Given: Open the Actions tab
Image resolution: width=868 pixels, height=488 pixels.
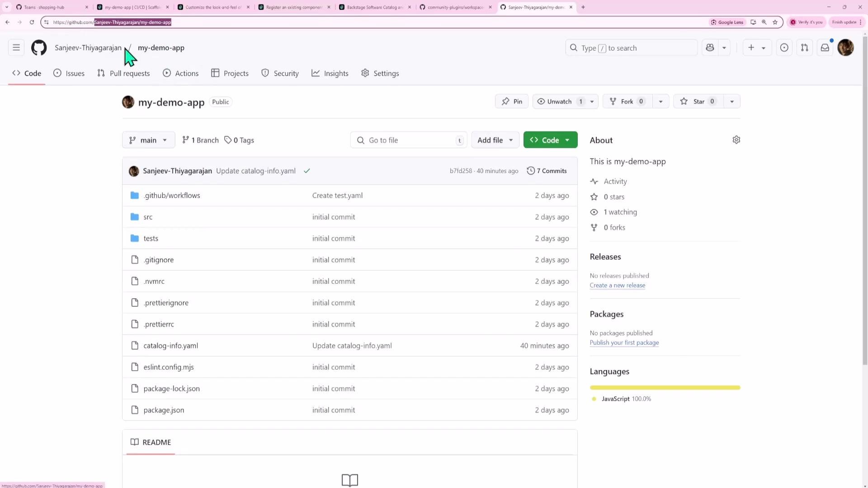Looking at the screenshot, I should coord(180,73).
